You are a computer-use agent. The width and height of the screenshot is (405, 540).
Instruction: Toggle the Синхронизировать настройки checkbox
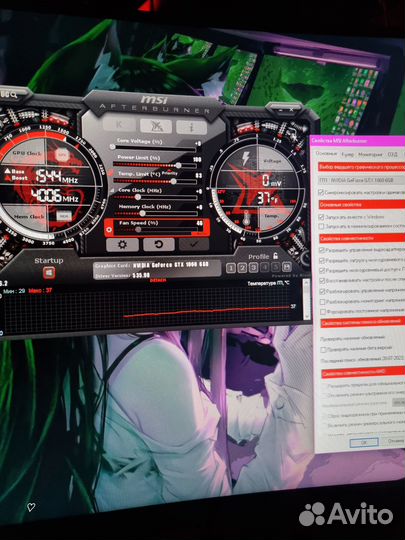tap(321, 192)
